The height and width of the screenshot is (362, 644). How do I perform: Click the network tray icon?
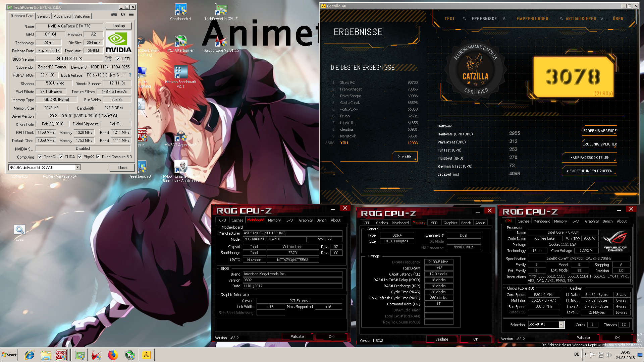[x=601, y=355]
